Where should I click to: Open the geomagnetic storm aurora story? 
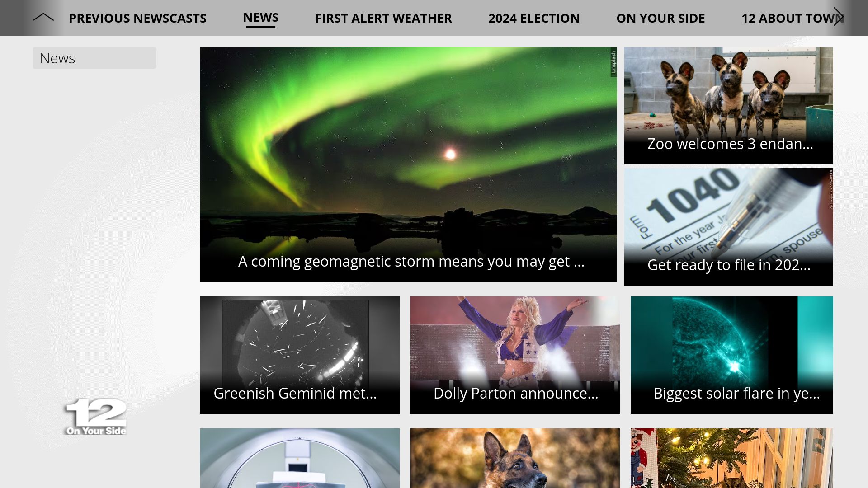[408, 164]
